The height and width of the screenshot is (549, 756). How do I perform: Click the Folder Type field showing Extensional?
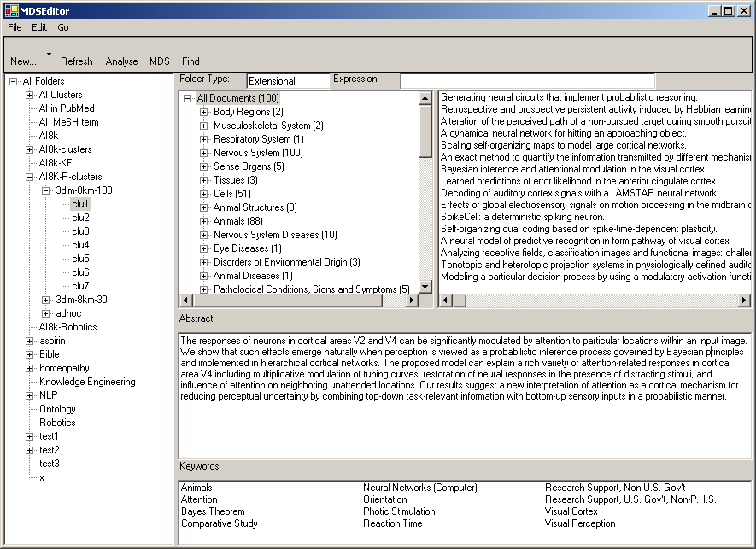coord(289,81)
